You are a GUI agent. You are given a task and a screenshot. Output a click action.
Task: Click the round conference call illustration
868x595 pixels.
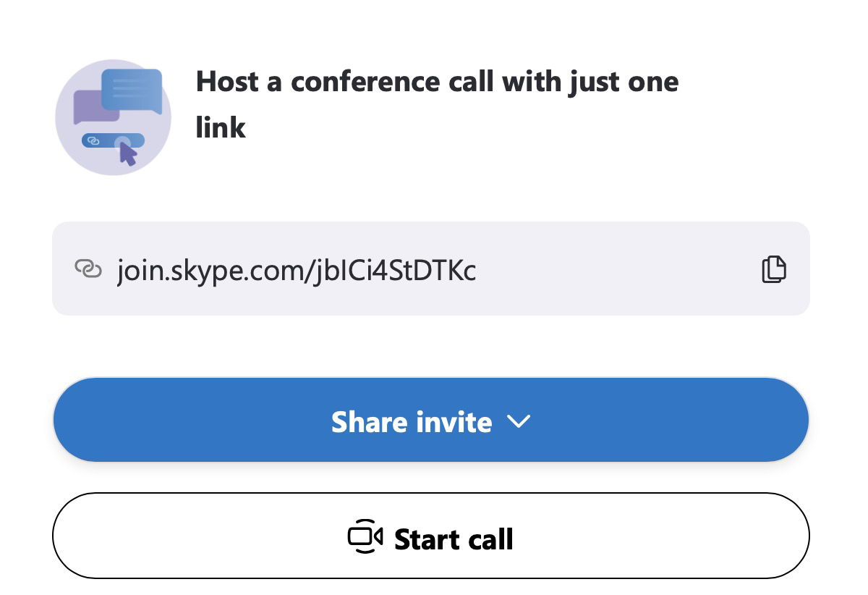tap(113, 117)
